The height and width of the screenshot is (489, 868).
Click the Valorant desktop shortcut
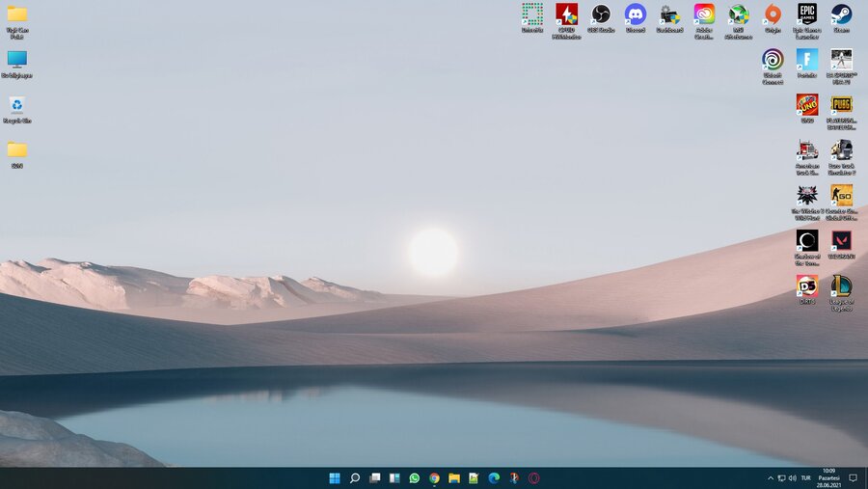[841, 241]
